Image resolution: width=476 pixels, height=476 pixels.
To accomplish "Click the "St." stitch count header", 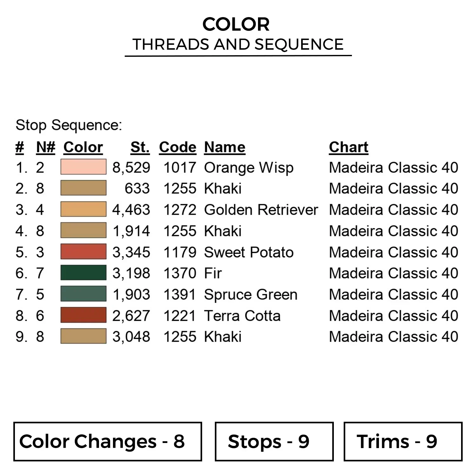I will click(140, 147).
